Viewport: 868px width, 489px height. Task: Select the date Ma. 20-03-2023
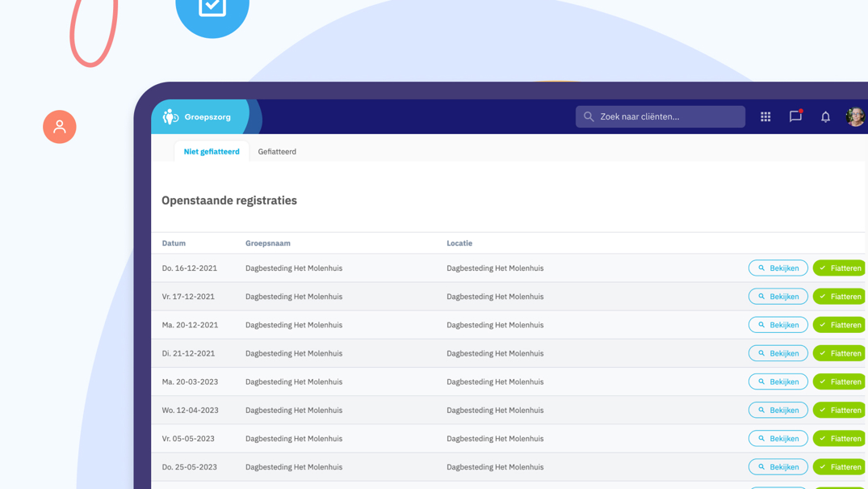click(190, 382)
